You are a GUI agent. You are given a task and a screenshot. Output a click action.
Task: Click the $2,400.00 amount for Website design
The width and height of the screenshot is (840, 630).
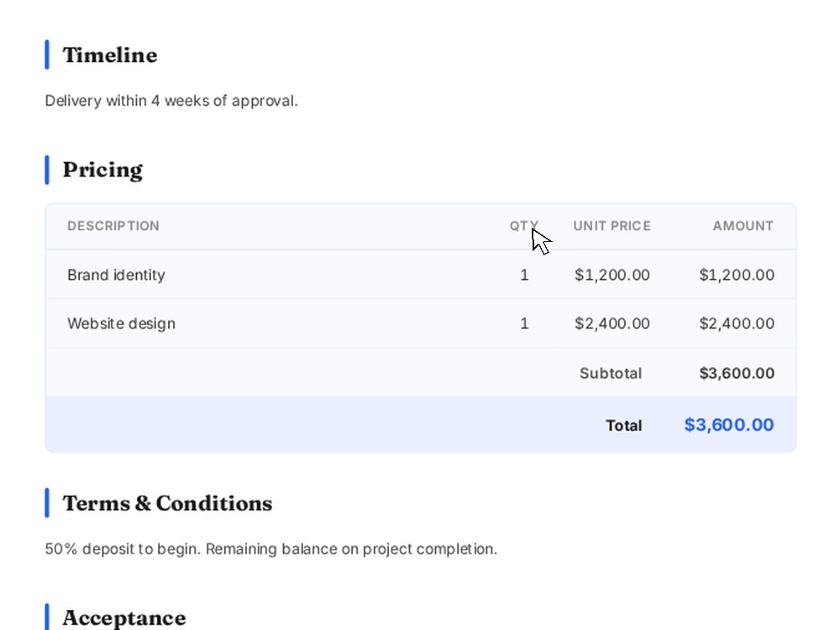tap(737, 323)
